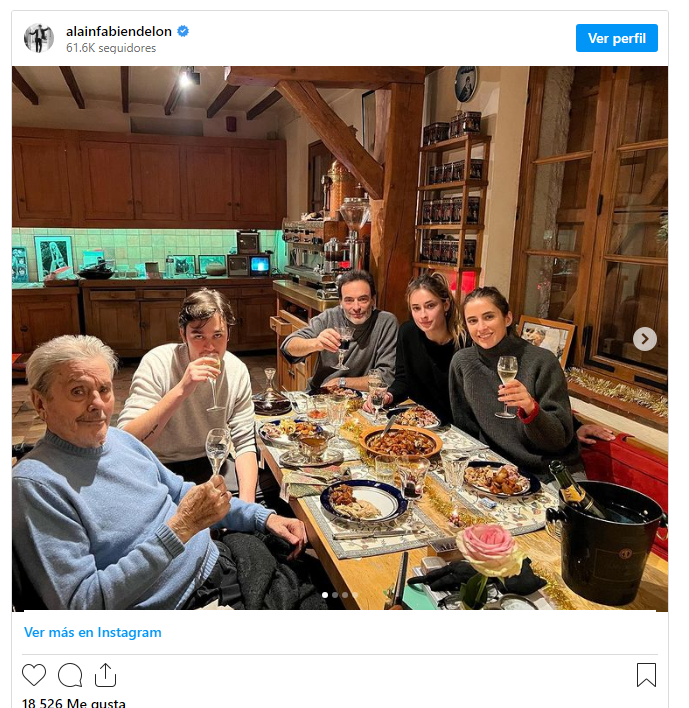Advance to the next carousel photo arrow
Viewport: 689px width, 708px height.
644,339
